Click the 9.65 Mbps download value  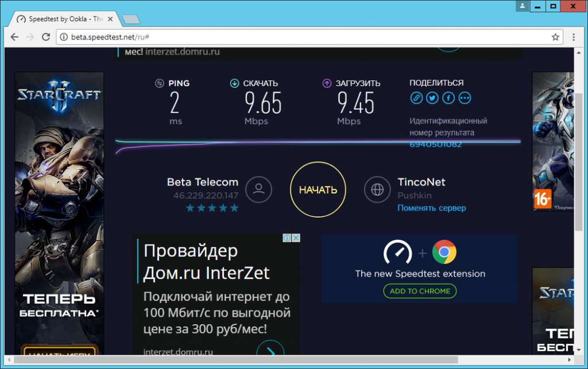click(262, 103)
